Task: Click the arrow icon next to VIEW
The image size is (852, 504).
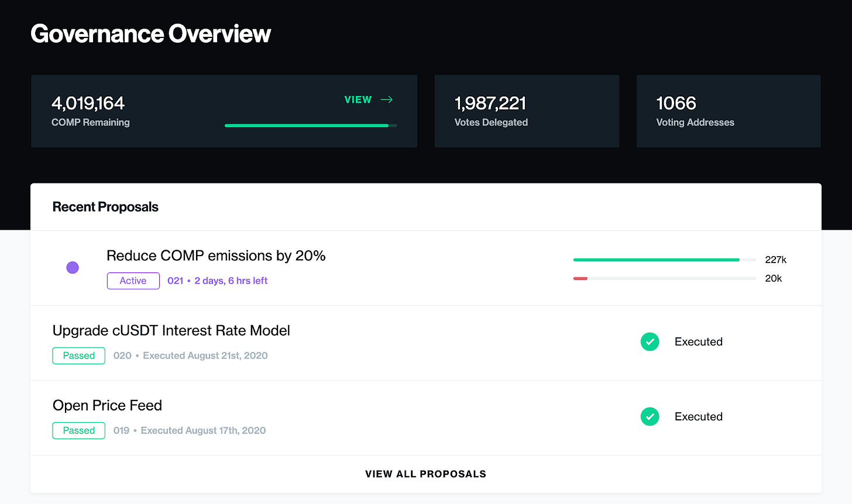Action: pos(386,100)
